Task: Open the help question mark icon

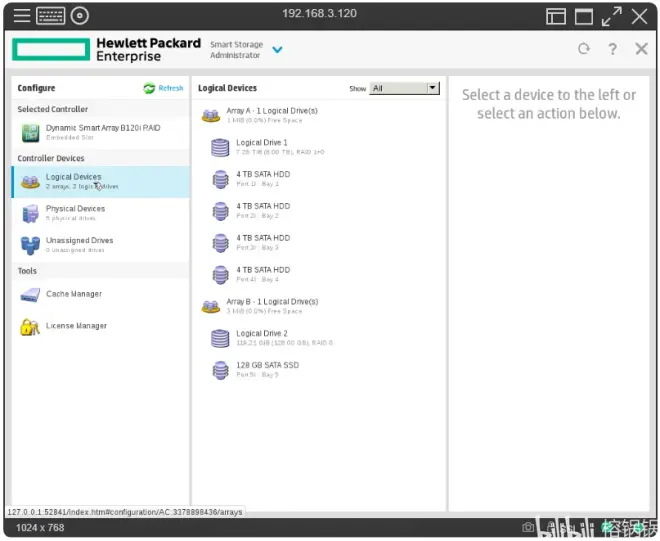Action: [x=612, y=49]
